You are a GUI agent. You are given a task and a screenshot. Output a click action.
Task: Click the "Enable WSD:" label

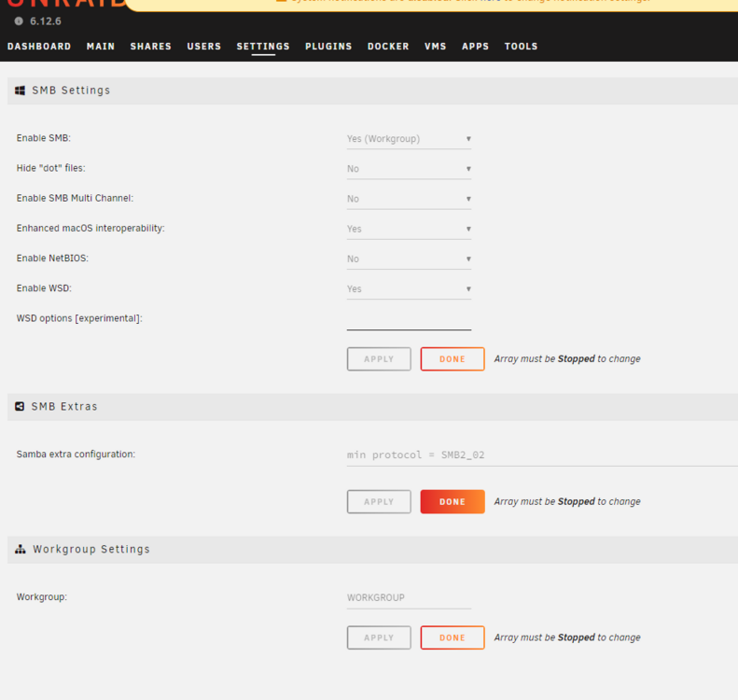44,288
